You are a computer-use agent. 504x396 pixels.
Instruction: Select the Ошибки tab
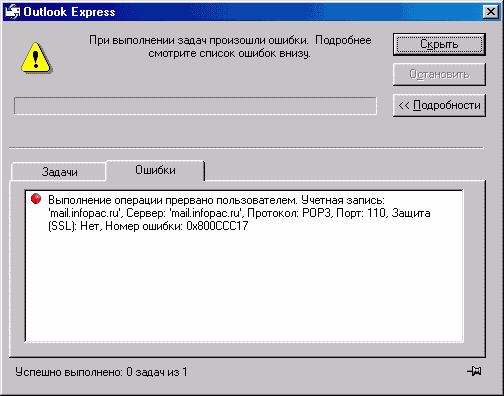(x=155, y=170)
